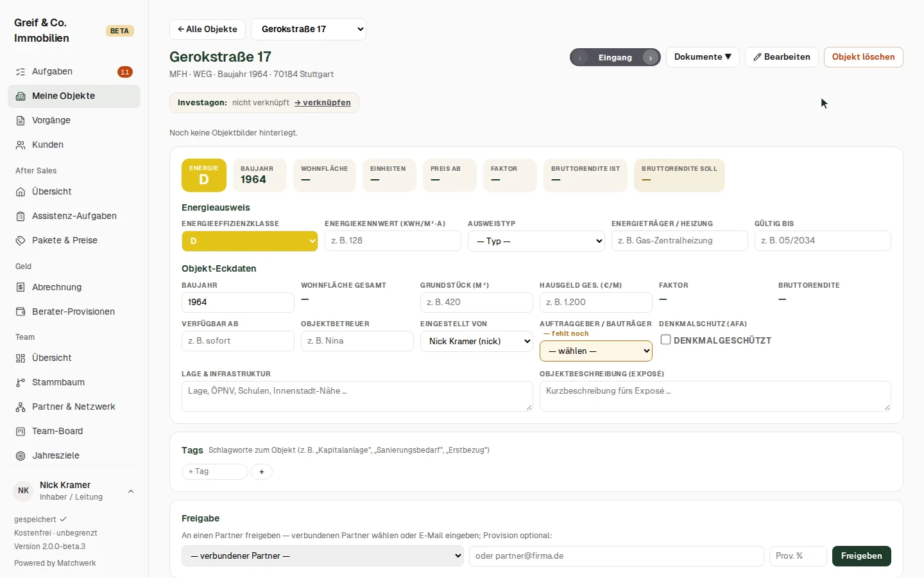This screenshot has height=578, width=924.
Task: Click the Vorgänge document icon
Action: click(x=21, y=121)
